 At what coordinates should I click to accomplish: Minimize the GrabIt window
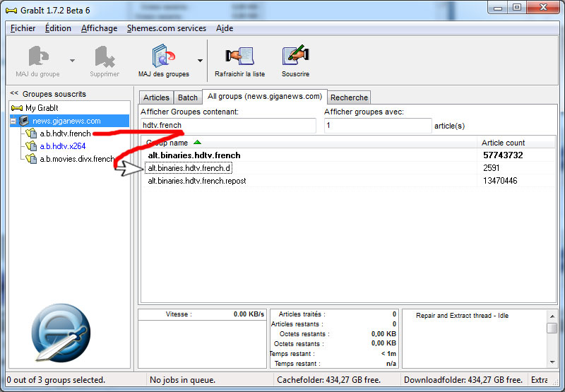click(x=498, y=8)
